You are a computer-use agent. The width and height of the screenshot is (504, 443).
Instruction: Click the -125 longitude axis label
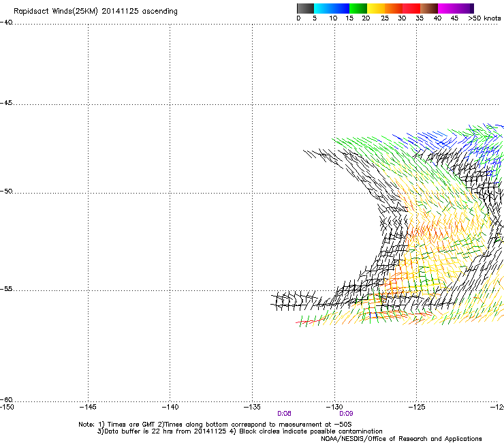417,407
